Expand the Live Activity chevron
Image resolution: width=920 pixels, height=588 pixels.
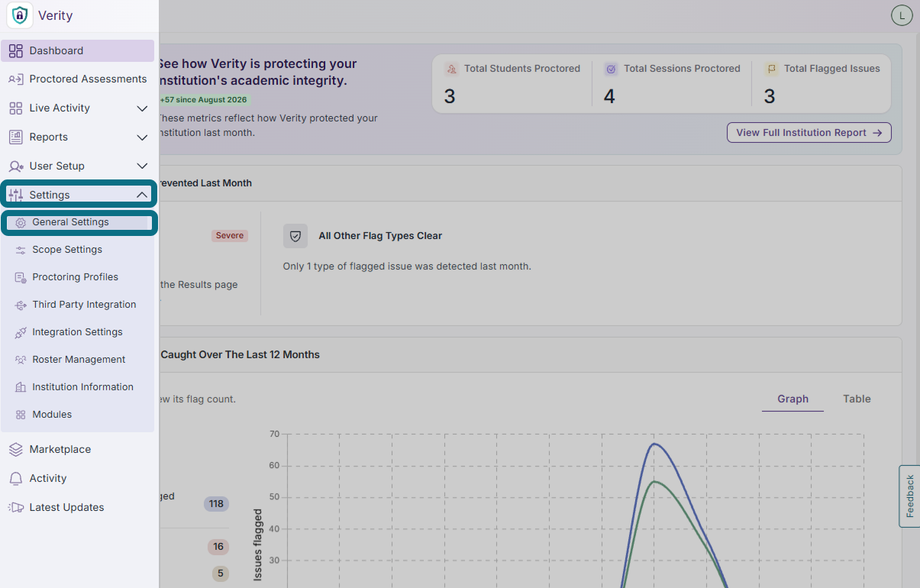(x=142, y=108)
